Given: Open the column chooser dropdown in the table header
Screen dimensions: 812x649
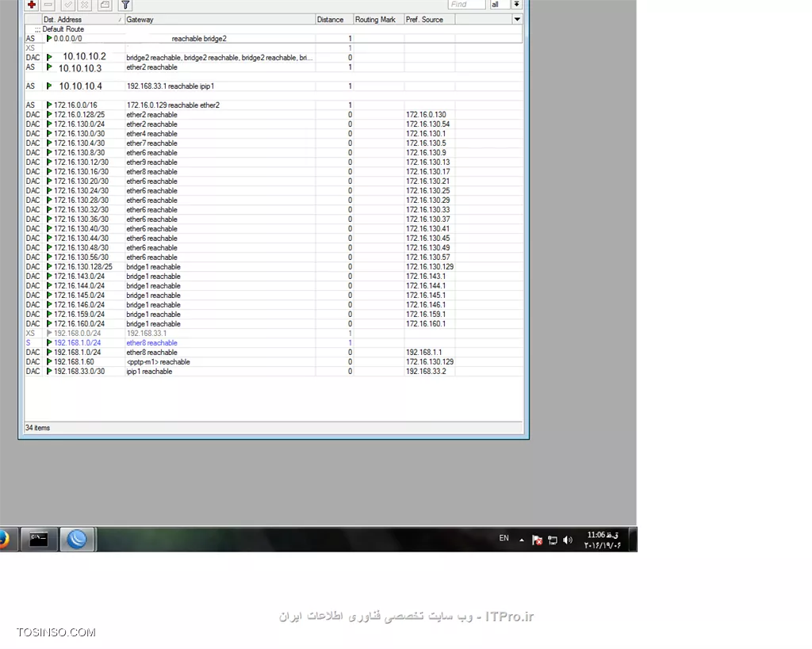Looking at the screenshot, I should (517, 19).
